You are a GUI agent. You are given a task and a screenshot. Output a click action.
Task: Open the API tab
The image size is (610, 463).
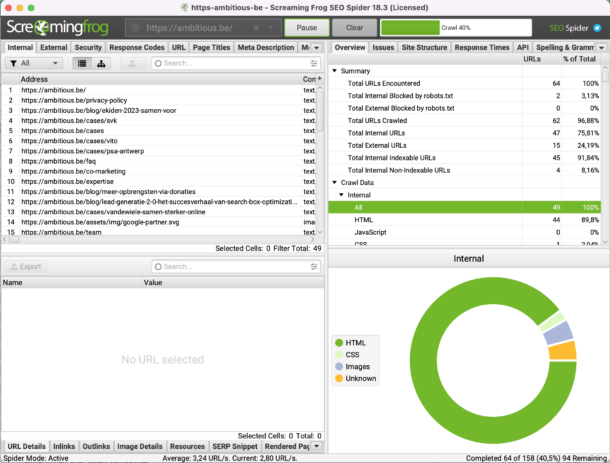click(x=523, y=47)
